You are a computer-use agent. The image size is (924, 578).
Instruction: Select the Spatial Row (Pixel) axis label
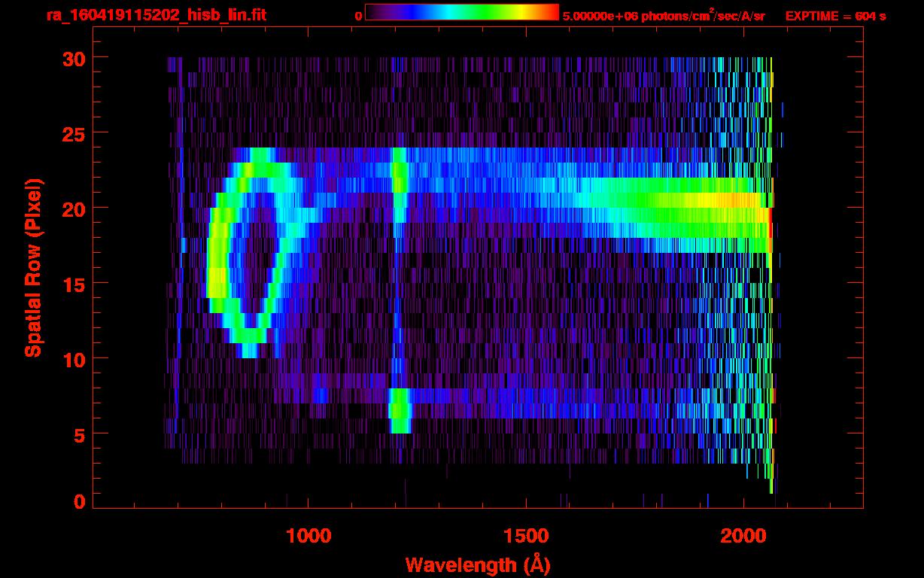tap(33, 268)
